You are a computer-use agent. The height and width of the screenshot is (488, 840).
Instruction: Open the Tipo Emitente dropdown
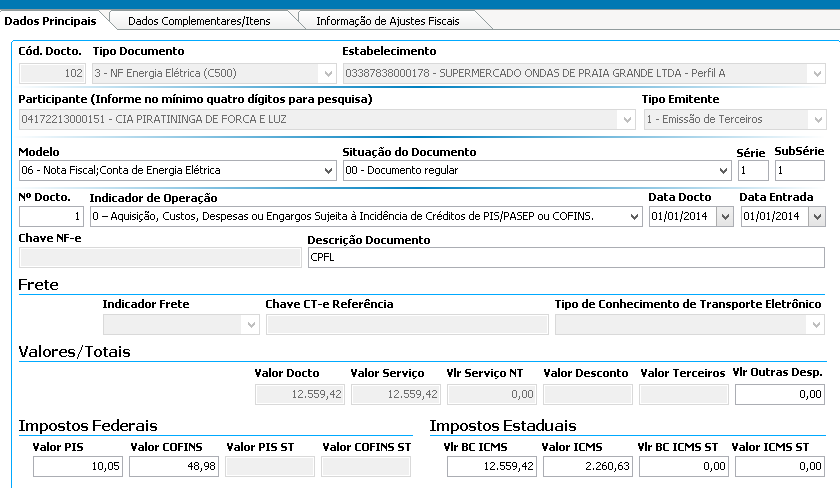coord(816,119)
